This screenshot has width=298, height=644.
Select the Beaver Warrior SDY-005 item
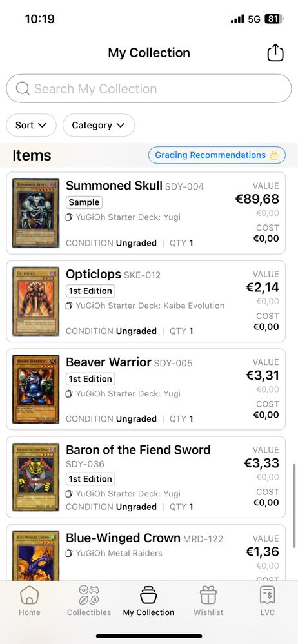pyautogui.click(x=146, y=389)
